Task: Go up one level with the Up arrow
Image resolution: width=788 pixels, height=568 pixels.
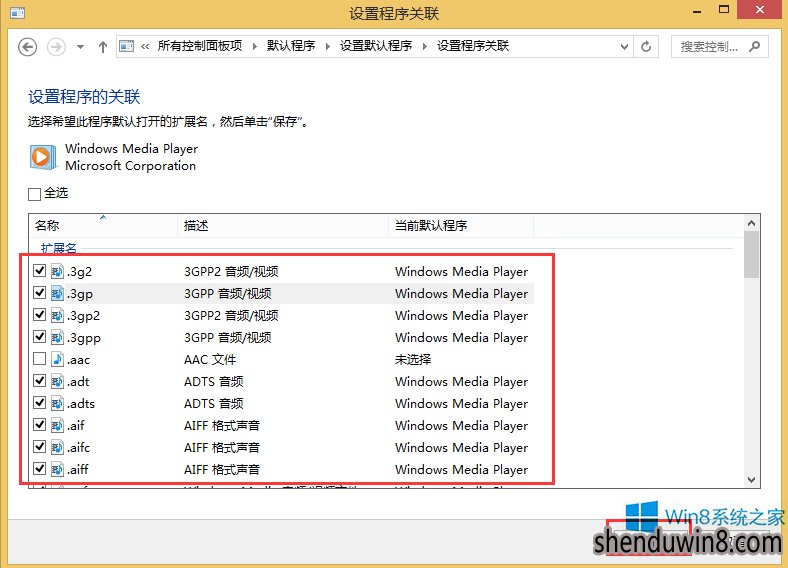Action: point(103,47)
